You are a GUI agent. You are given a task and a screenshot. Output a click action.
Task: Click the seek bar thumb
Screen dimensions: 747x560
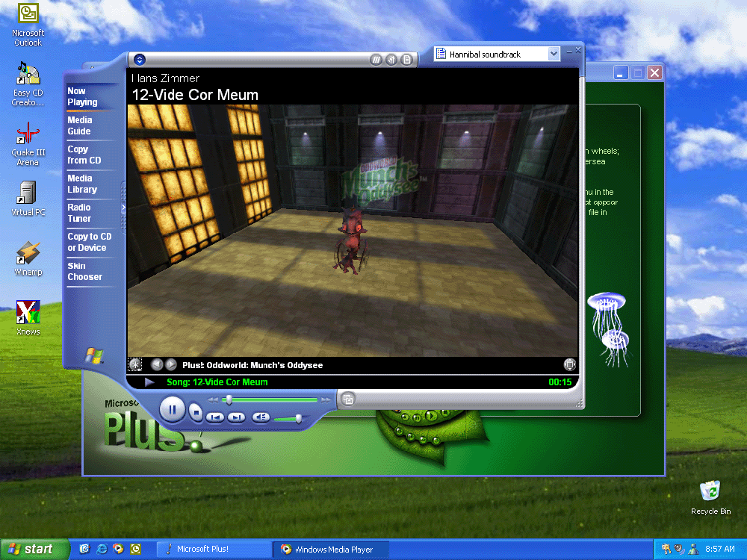229,399
